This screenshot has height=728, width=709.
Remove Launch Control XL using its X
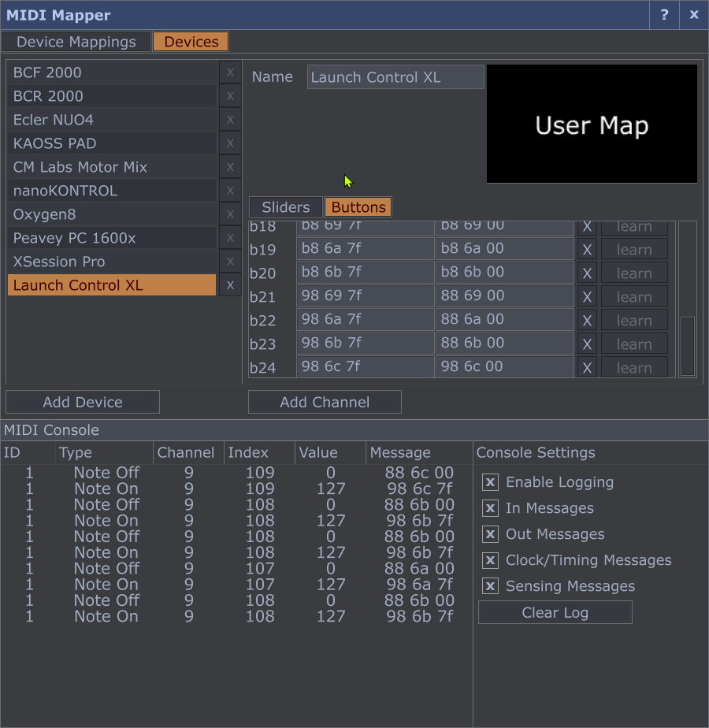point(230,285)
